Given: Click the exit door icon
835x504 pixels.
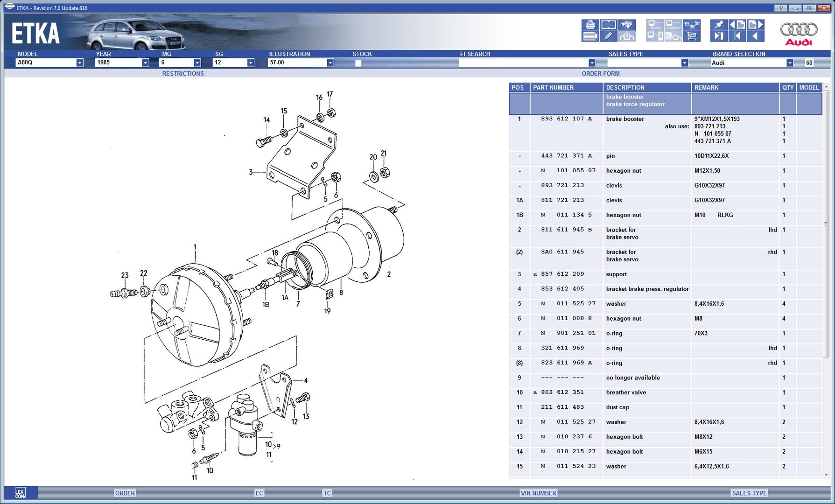Looking at the screenshot, I should [719, 36].
